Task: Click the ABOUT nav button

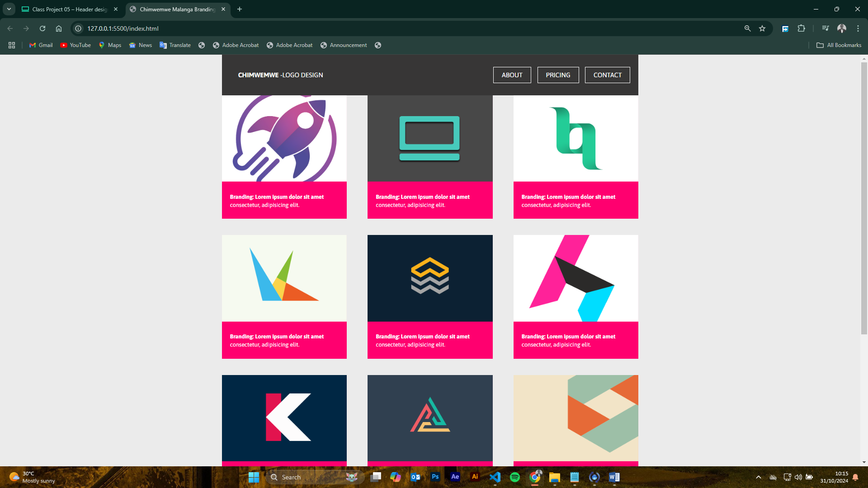Action: click(x=512, y=75)
